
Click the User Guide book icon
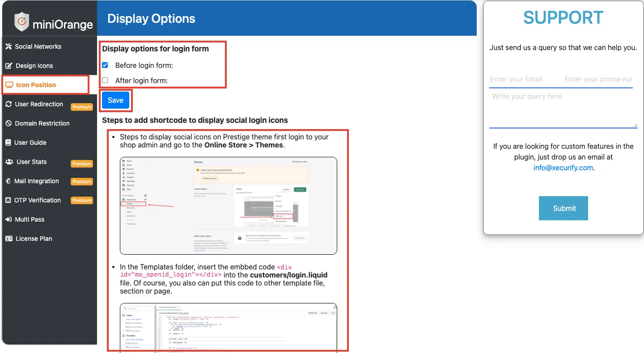click(8, 143)
